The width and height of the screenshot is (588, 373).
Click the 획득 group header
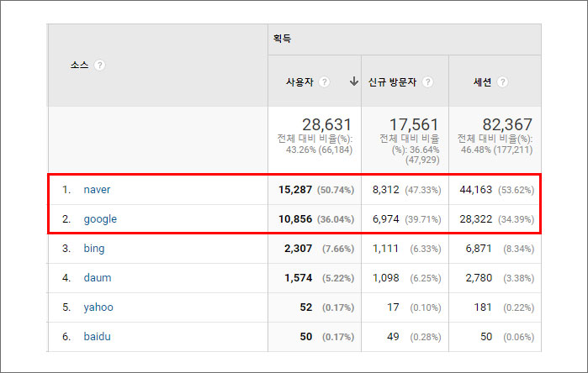(x=282, y=39)
